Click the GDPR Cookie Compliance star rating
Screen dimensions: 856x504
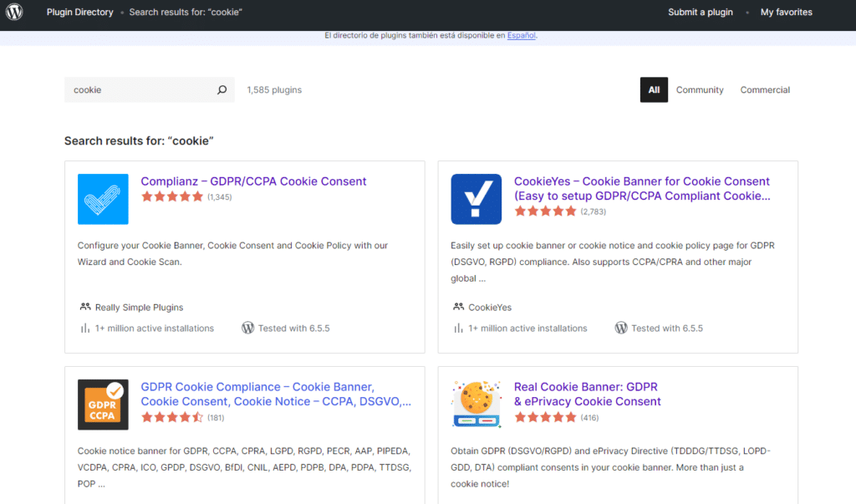point(172,418)
